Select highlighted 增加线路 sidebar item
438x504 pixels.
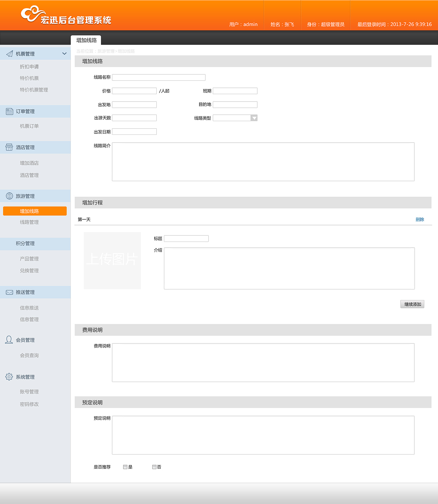35,211
